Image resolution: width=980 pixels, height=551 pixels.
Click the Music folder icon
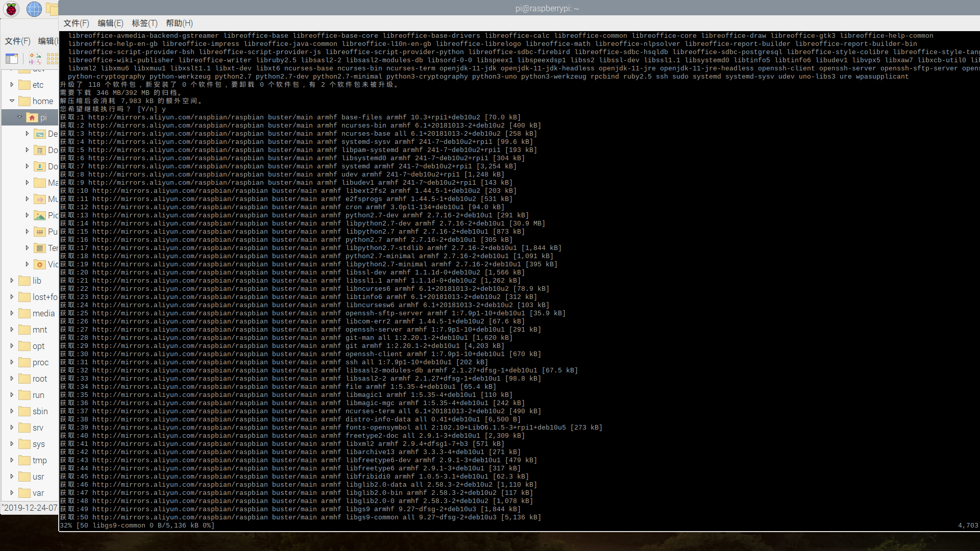pos(40,199)
